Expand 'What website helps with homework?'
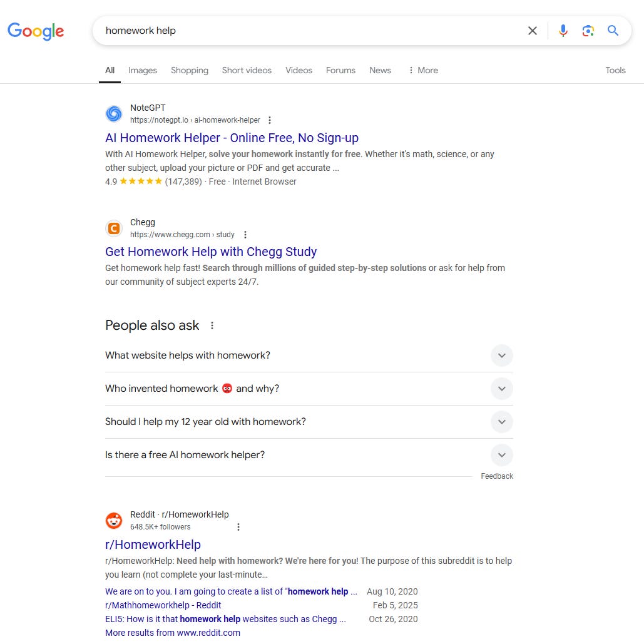 501,355
